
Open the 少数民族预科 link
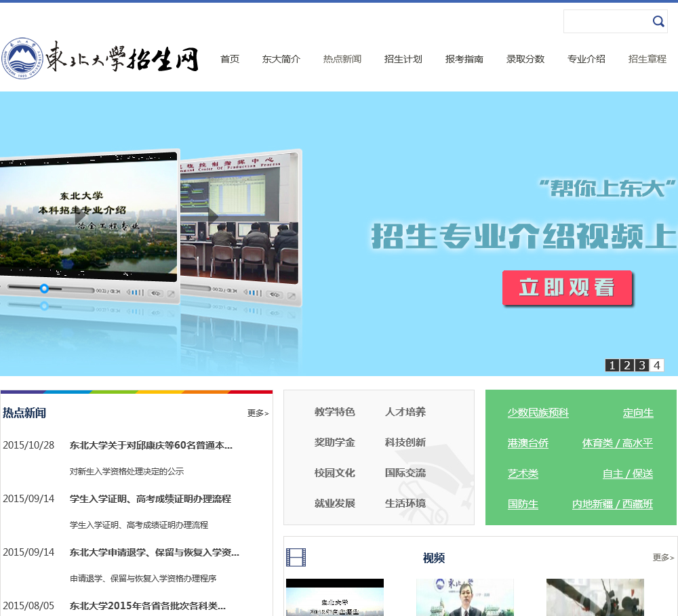point(538,413)
